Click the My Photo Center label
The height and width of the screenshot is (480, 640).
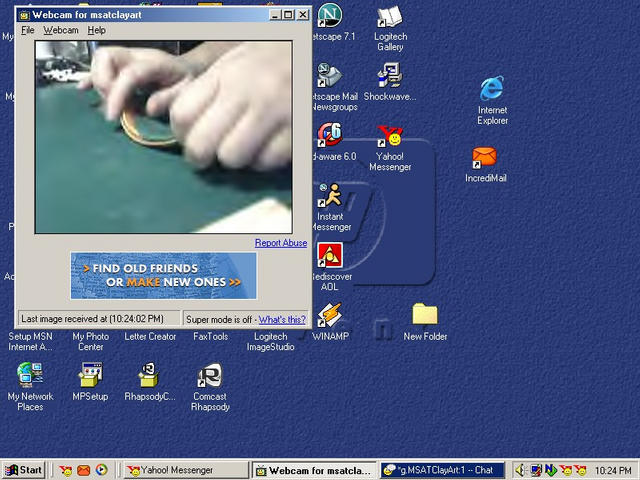pyautogui.click(x=91, y=342)
